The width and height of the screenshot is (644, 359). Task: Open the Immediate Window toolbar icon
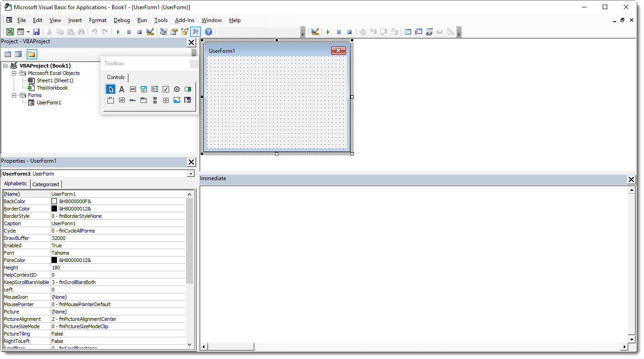[418, 32]
